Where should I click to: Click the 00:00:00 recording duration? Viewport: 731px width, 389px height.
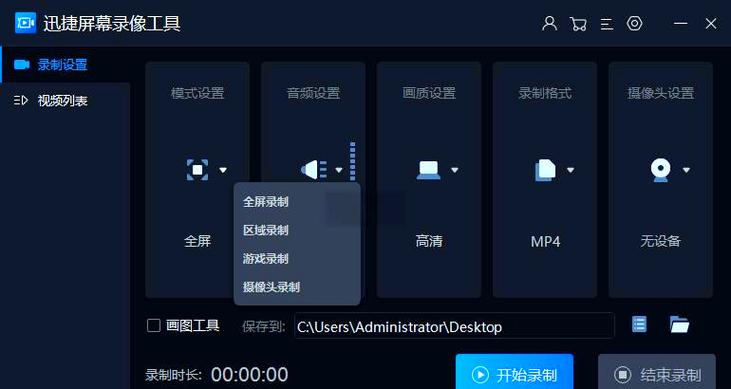[x=249, y=375]
